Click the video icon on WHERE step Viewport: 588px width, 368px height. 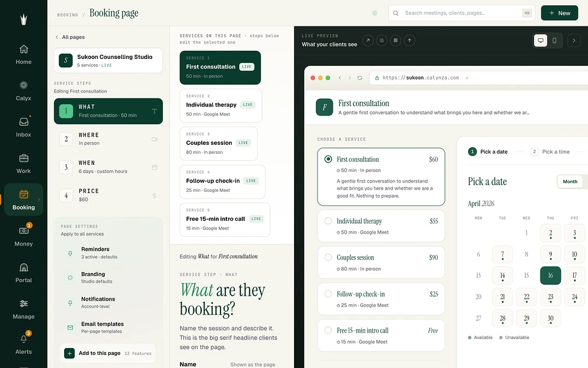click(x=154, y=139)
